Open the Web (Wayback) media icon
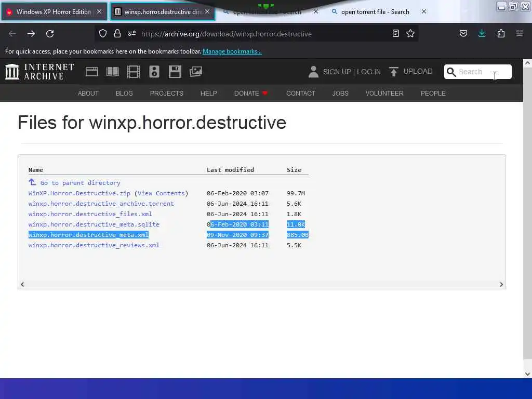This screenshot has height=399, width=532. click(91, 72)
